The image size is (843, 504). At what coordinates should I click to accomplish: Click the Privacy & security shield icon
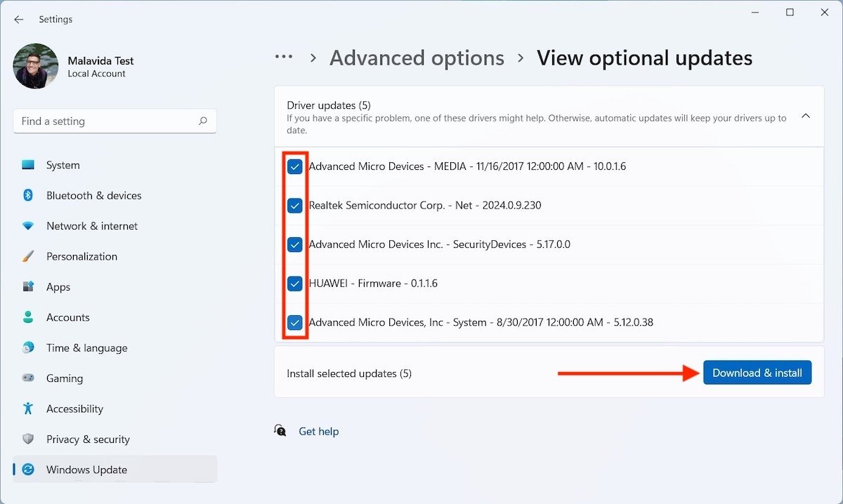pyautogui.click(x=28, y=439)
